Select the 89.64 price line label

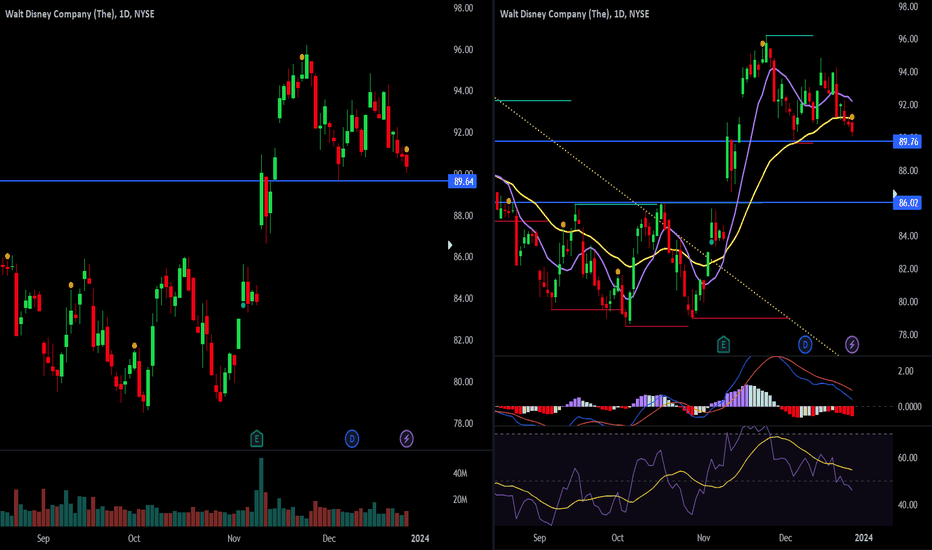tap(462, 181)
